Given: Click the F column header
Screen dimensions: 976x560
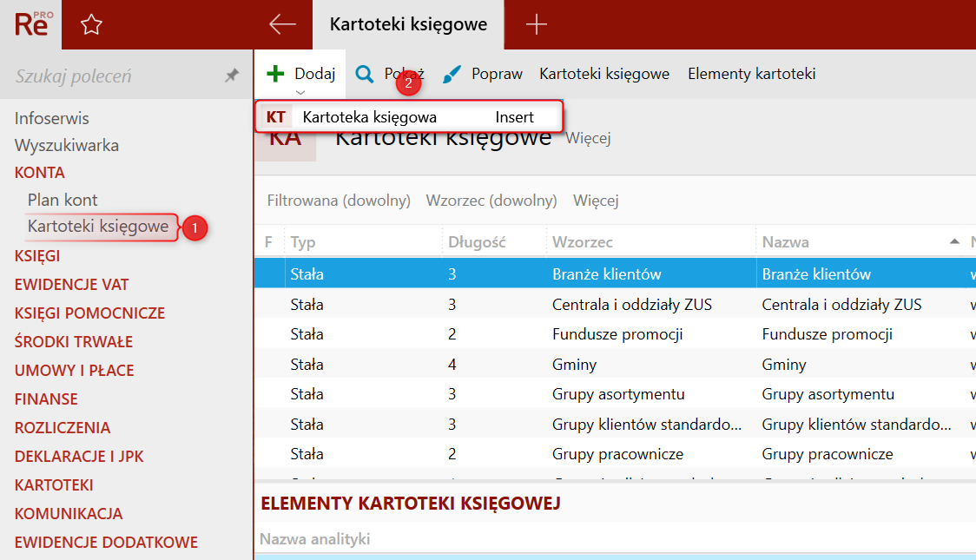Looking at the screenshot, I should 268,242.
